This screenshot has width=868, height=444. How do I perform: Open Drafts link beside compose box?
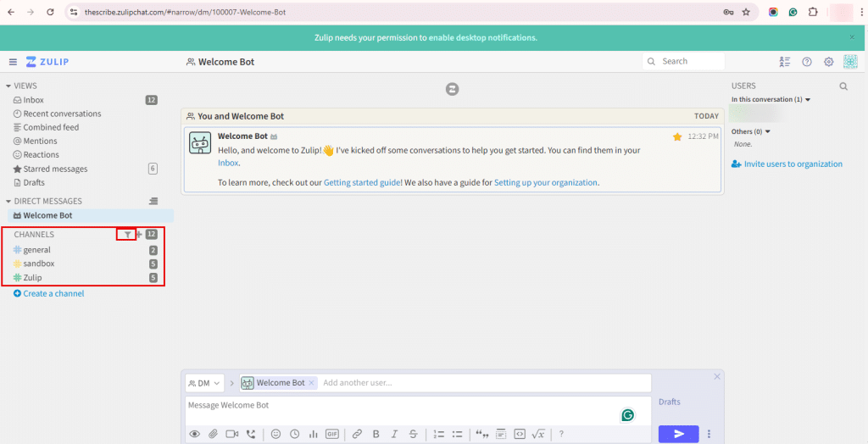click(x=670, y=402)
